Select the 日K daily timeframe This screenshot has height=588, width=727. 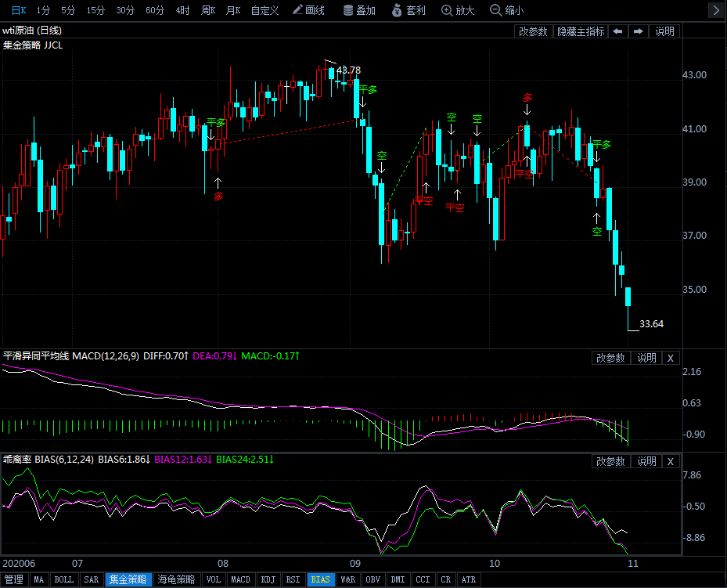point(19,10)
